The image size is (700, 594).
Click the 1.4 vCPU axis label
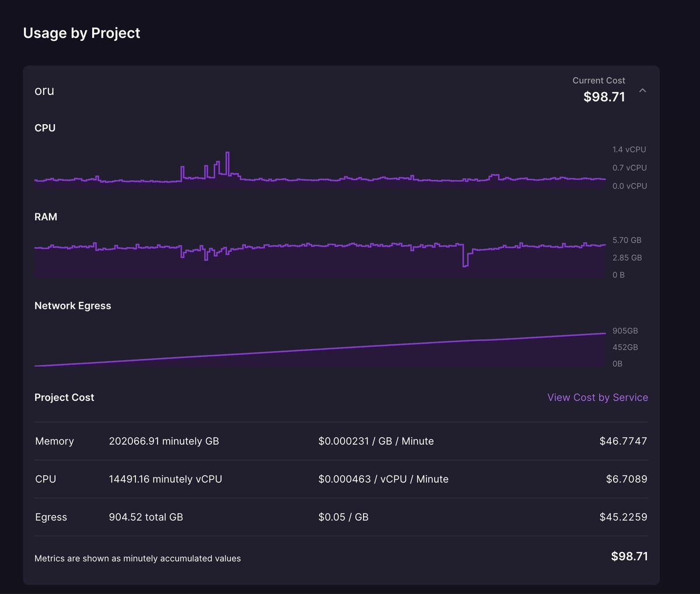point(629,150)
